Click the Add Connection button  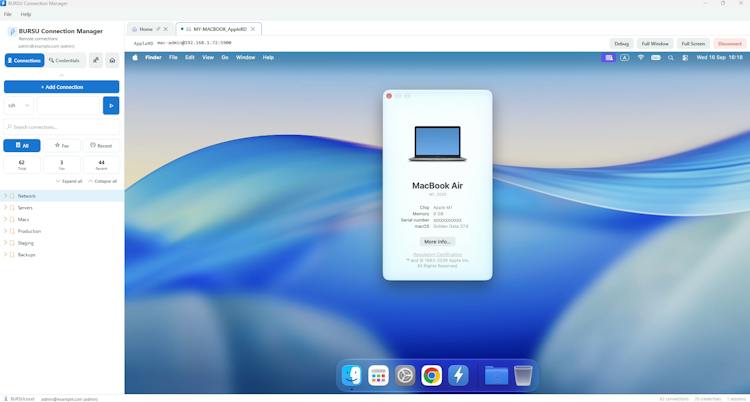pos(62,87)
